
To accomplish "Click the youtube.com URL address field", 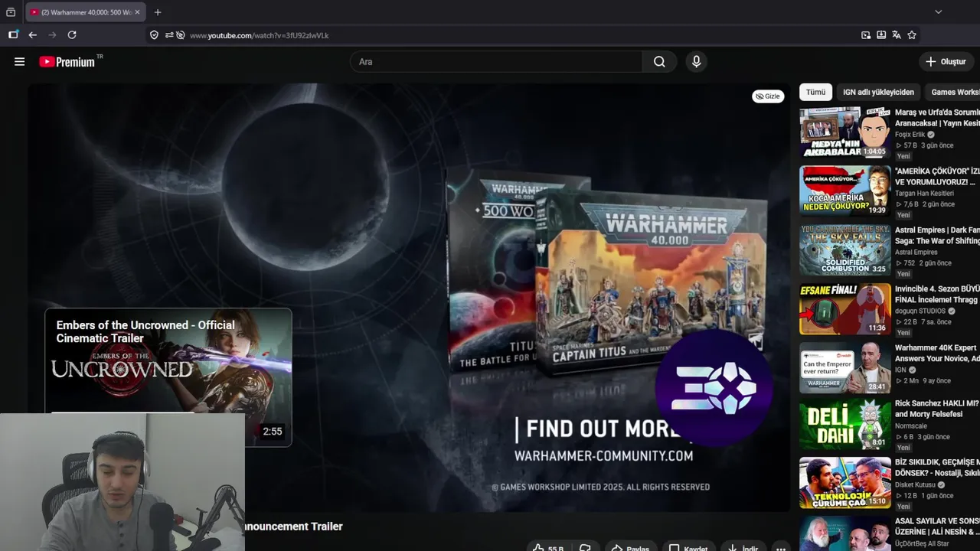I will pyautogui.click(x=259, y=35).
